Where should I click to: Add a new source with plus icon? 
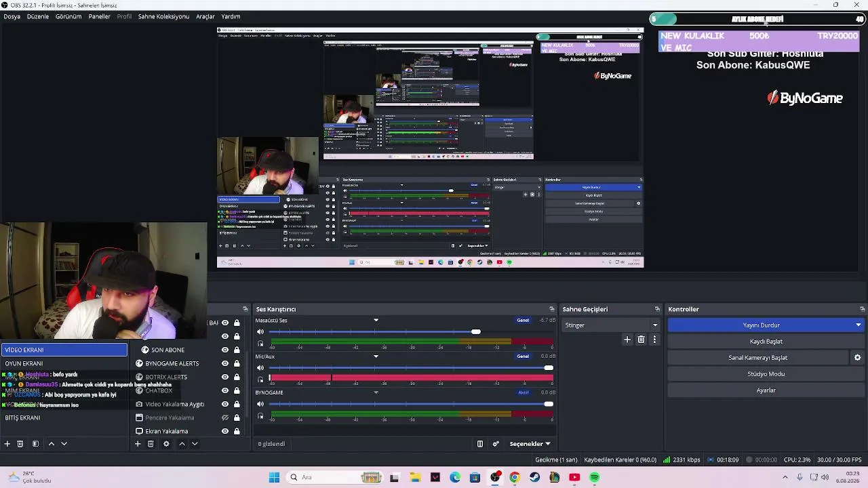138,444
